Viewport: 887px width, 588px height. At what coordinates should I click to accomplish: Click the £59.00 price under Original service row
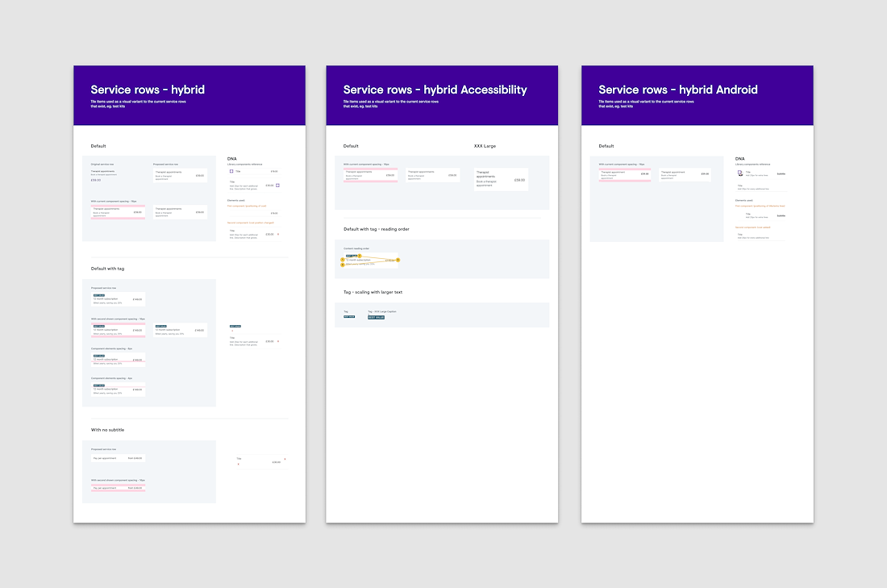click(x=96, y=180)
